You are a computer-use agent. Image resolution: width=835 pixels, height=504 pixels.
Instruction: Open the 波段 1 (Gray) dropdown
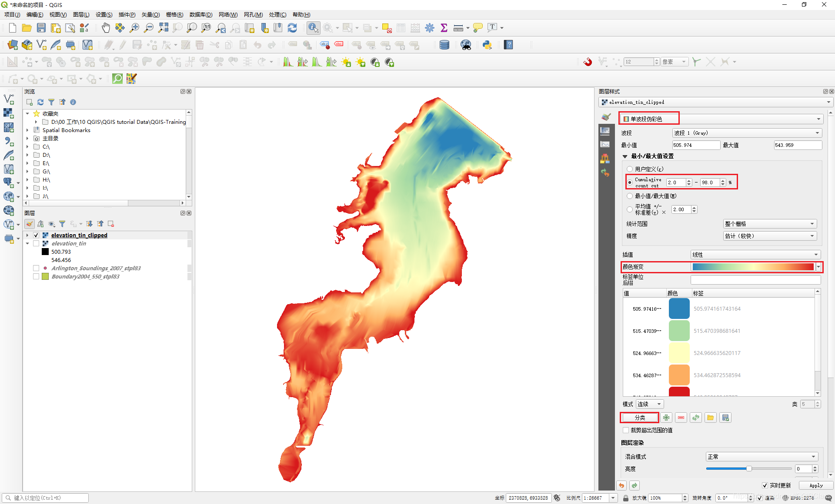[x=747, y=133]
